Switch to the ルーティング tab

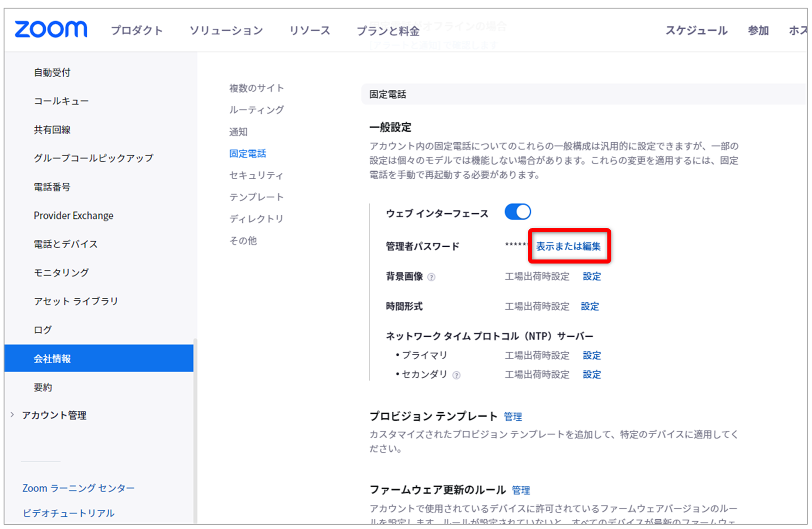pos(257,110)
